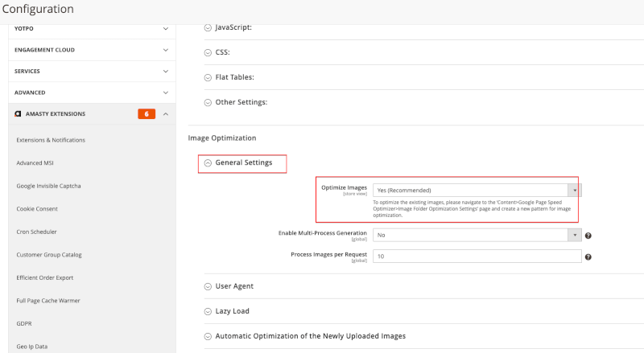Image resolution: width=644 pixels, height=353 pixels.
Task: Open Customer Group Catalog settings
Action: tap(49, 255)
